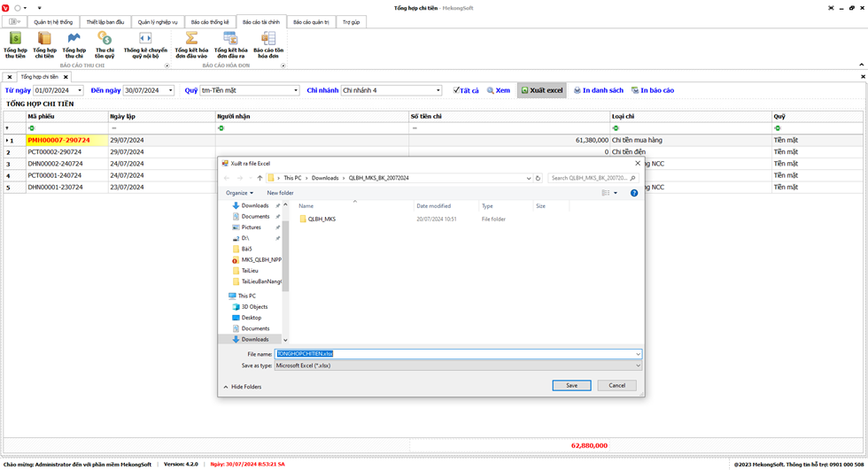
Task: Switch to Báo cáo quản trị tab
Action: point(311,22)
